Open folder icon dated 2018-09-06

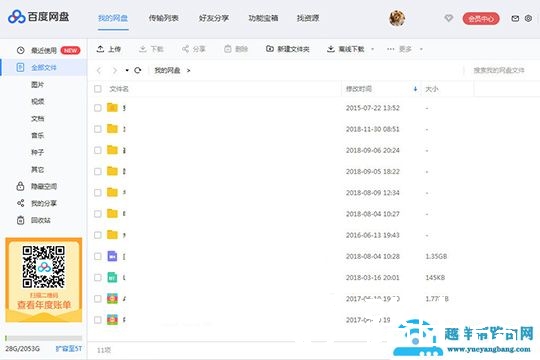click(x=112, y=150)
